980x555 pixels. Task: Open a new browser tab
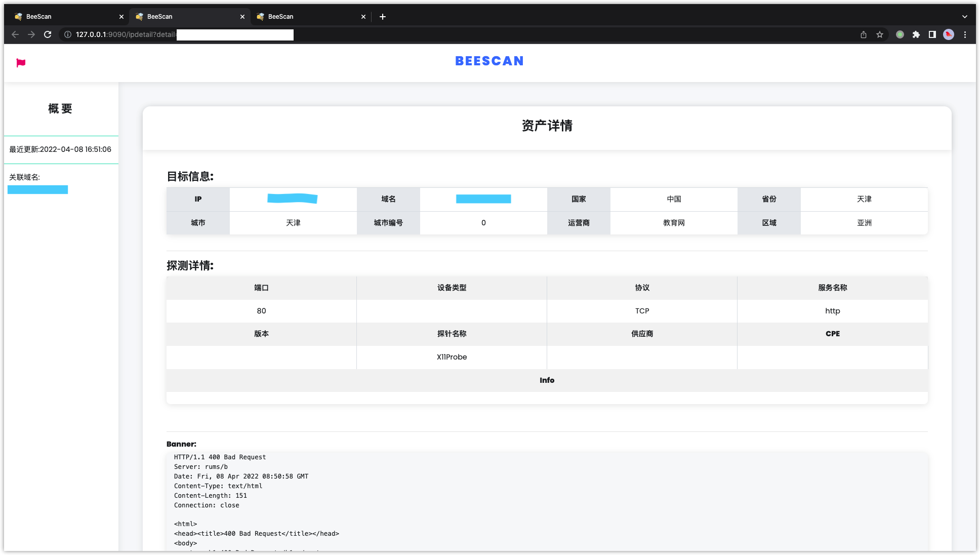pyautogui.click(x=383, y=17)
